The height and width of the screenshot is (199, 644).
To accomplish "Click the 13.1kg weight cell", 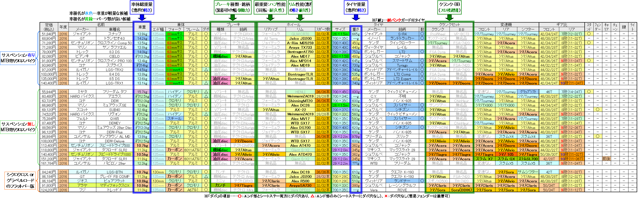I will click(142, 83).
